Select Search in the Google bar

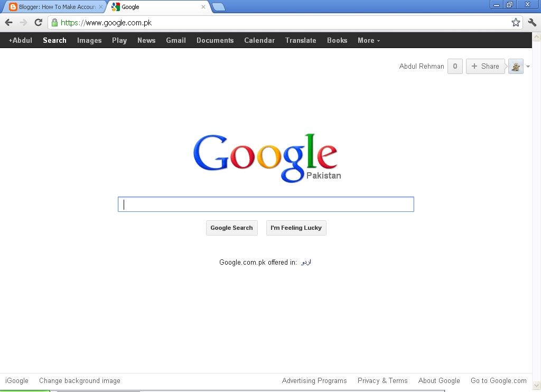click(54, 40)
